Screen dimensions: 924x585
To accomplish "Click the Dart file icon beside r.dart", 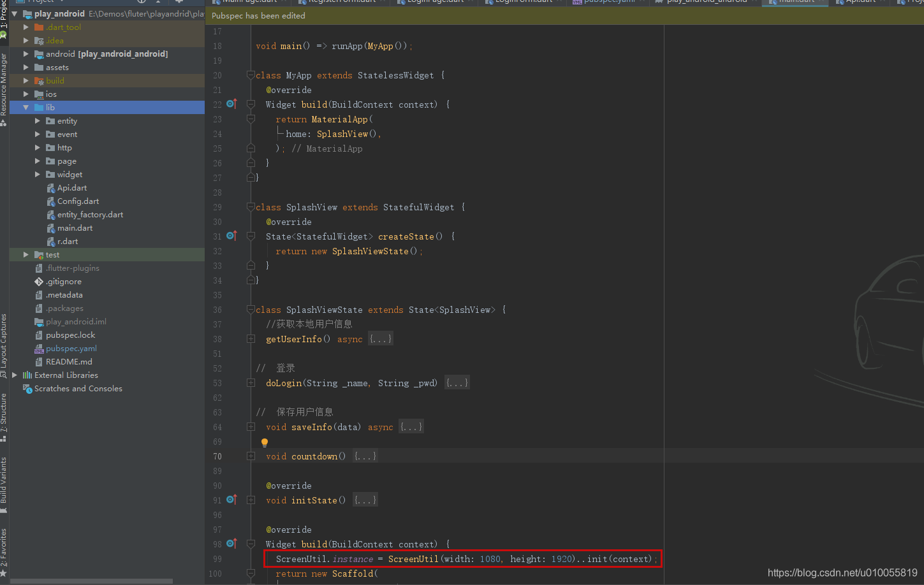I will point(51,242).
